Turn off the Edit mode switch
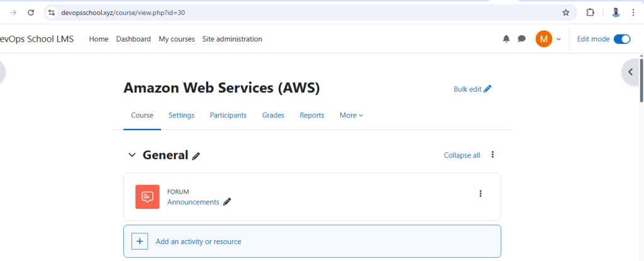 point(622,39)
